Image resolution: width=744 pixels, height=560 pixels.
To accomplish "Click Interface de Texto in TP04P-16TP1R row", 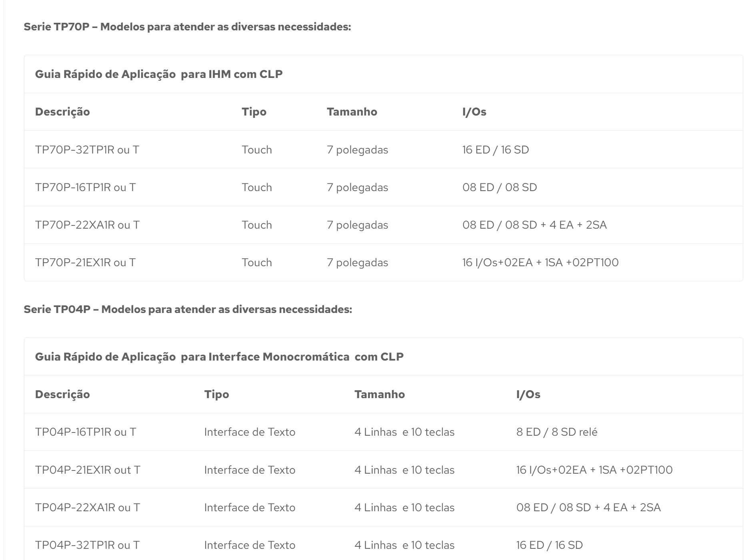I will point(250,432).
